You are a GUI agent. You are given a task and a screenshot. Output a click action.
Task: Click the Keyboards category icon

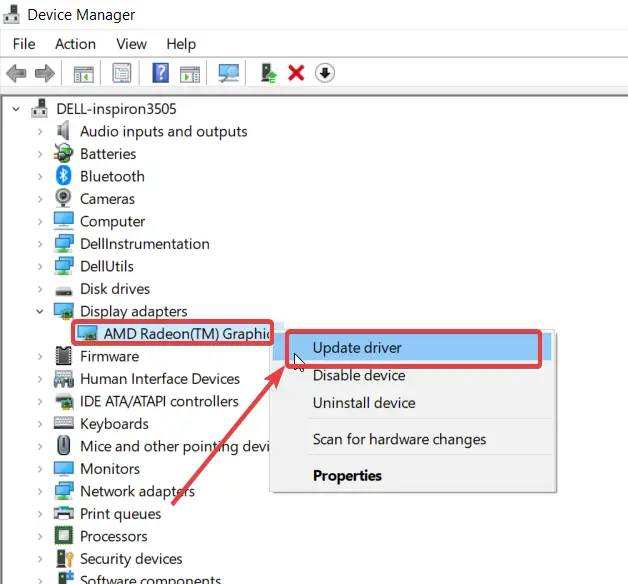[x=64, y=423]
